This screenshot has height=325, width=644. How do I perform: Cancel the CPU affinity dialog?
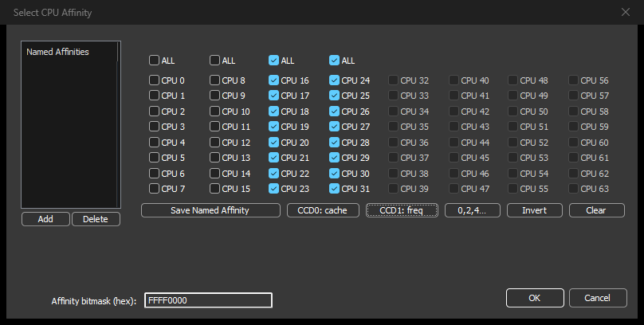[x=598, y=298]
